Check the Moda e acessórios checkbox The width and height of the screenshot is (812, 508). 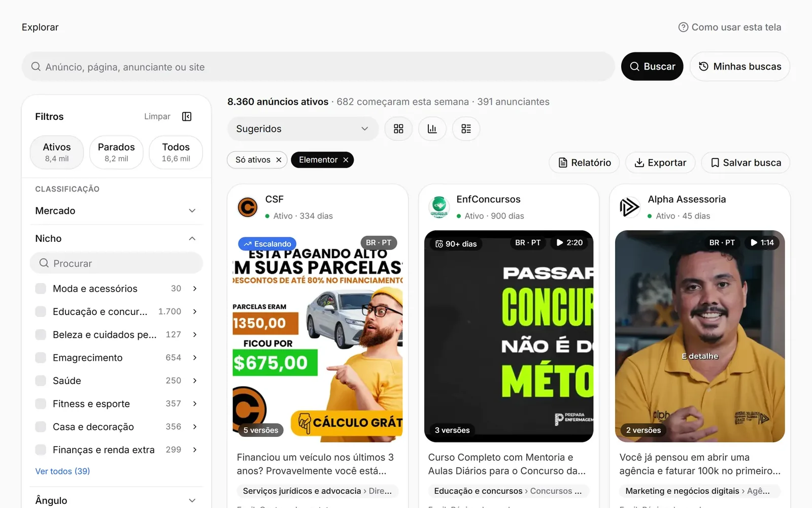click(x=41, y=289)
